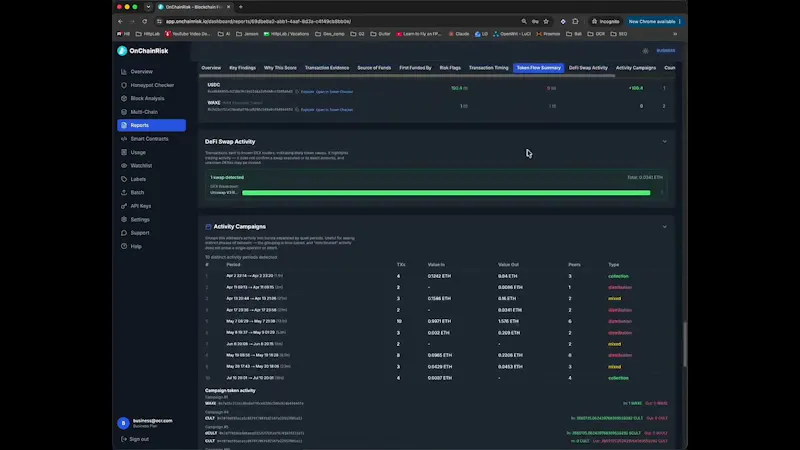
Task: Switch to the Key Findings tab
Action: (242, 68)
